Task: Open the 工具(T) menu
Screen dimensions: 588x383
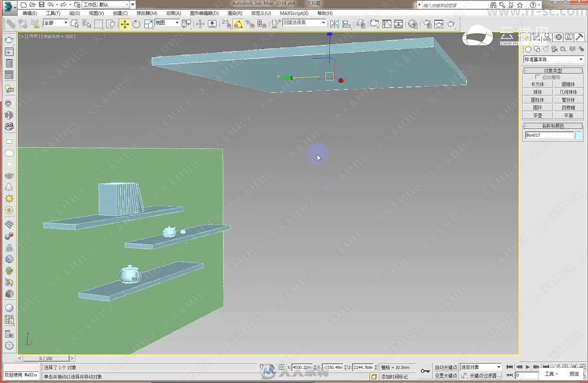Action: [53, 13]
